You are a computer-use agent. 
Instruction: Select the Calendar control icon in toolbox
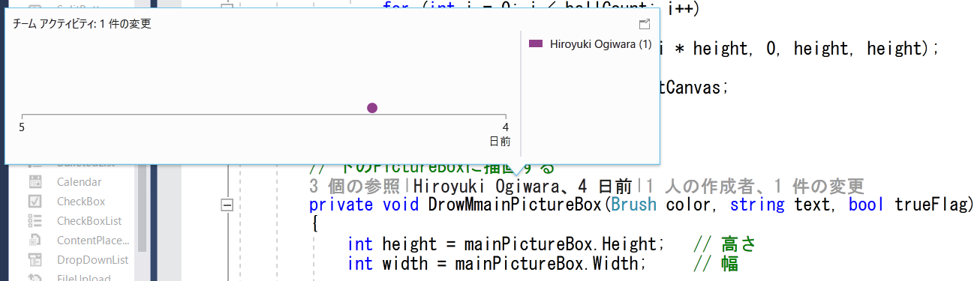(35, 182)
